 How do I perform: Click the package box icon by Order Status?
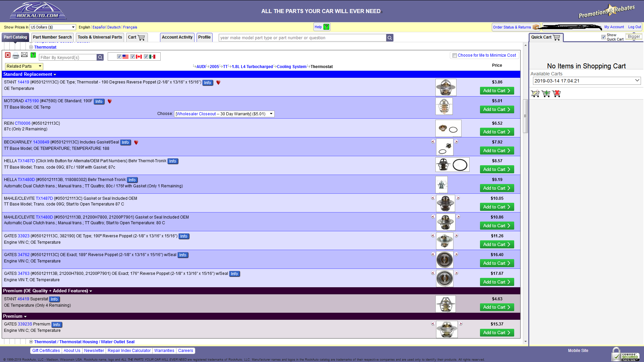(x=536, y=27)
